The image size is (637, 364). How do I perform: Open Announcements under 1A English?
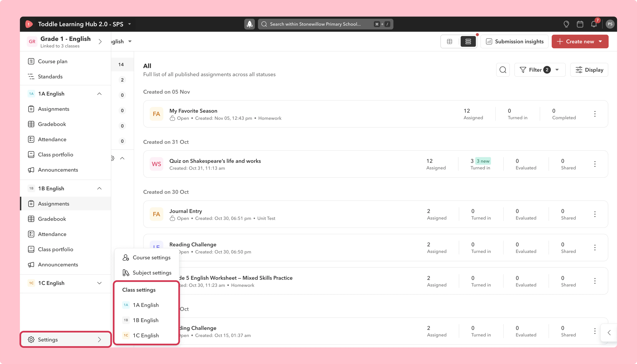[66, 170]
